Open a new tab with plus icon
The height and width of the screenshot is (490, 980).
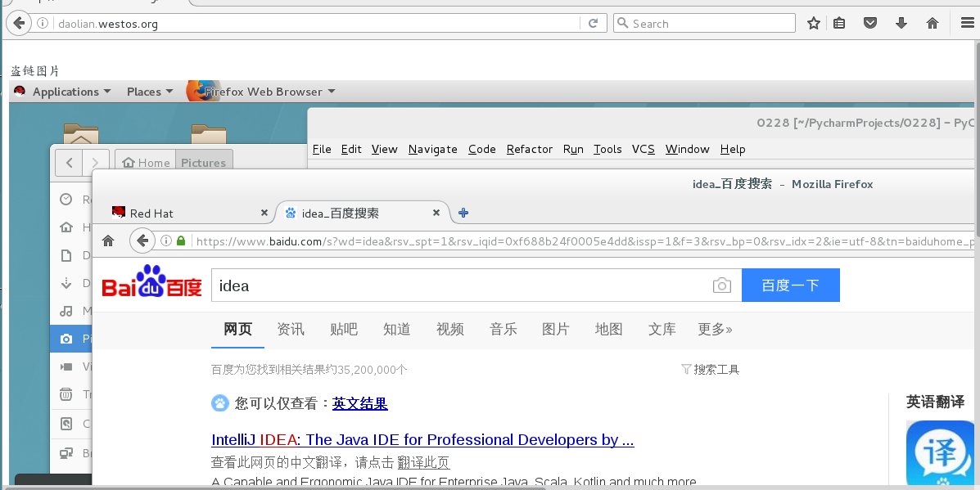[x=463, y=213]
